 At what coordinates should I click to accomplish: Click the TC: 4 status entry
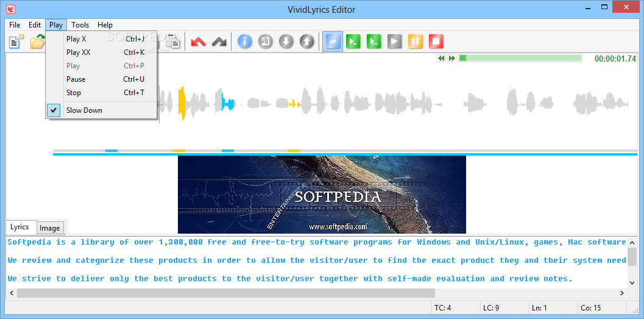tap(443, 307)
